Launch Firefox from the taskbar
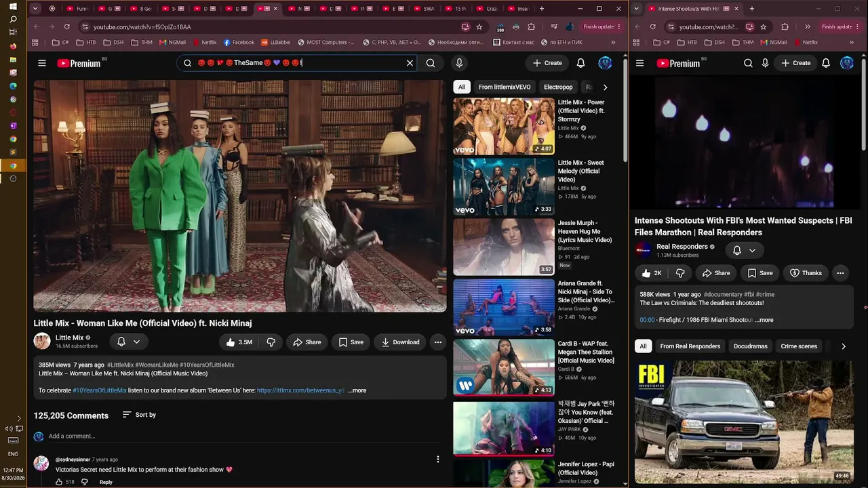Screen dimensions: 868x488 (13, 46)
